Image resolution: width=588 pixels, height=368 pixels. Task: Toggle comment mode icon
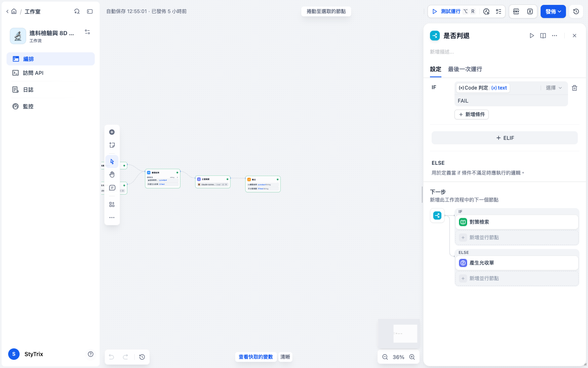pos(112,188)
